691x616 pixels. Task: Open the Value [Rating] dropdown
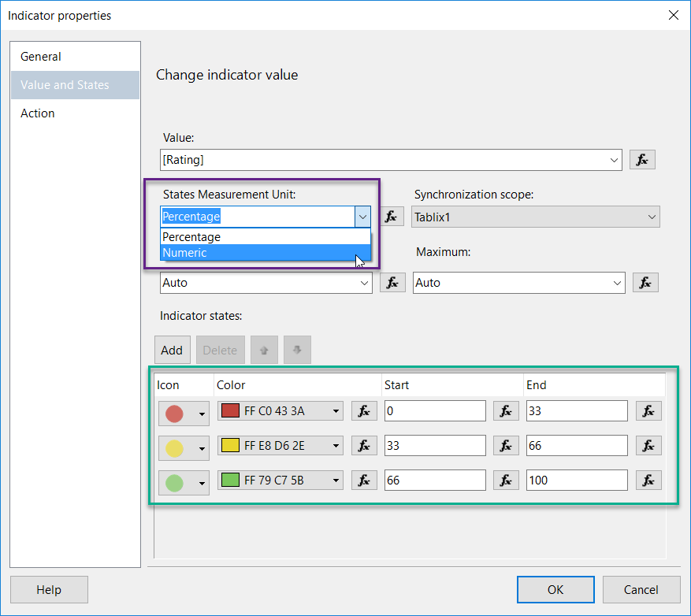[615, 160]
